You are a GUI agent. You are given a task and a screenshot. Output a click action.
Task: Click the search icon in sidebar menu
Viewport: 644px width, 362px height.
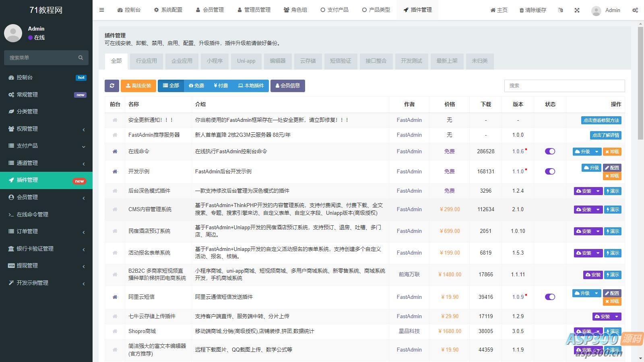pos(80,58)
